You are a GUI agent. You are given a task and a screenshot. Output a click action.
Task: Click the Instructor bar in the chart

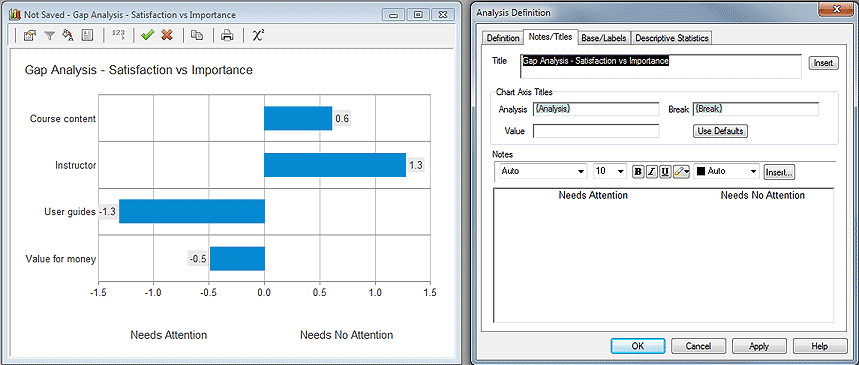(335, 165)
